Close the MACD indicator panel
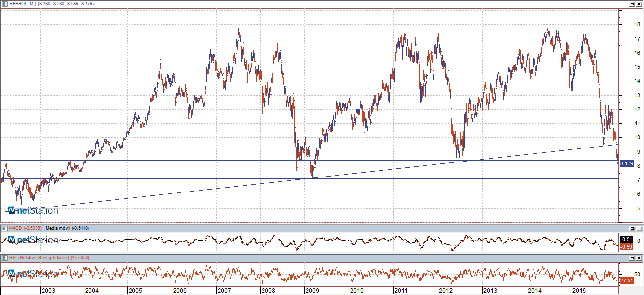This screenshot has width=644, height=295. [639, 228]
